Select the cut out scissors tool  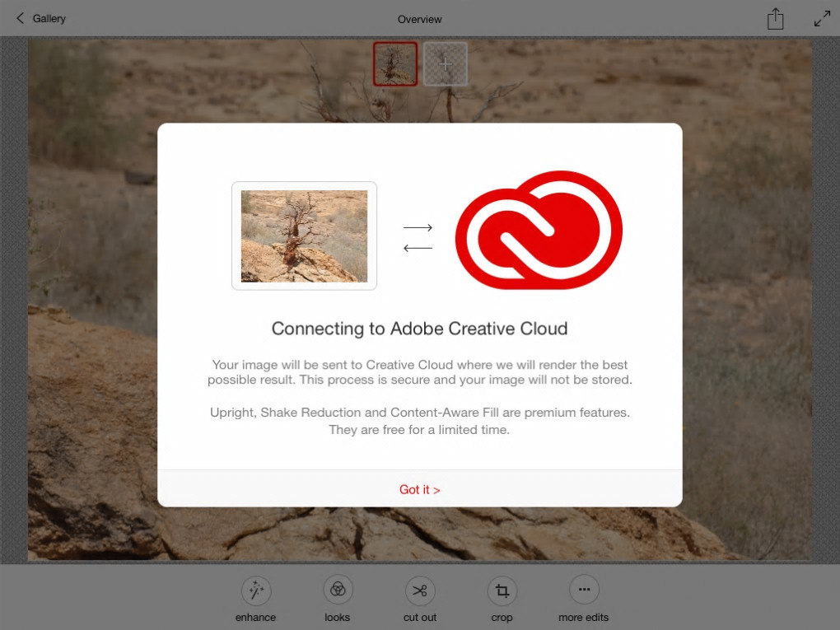[x=420, y=590]
